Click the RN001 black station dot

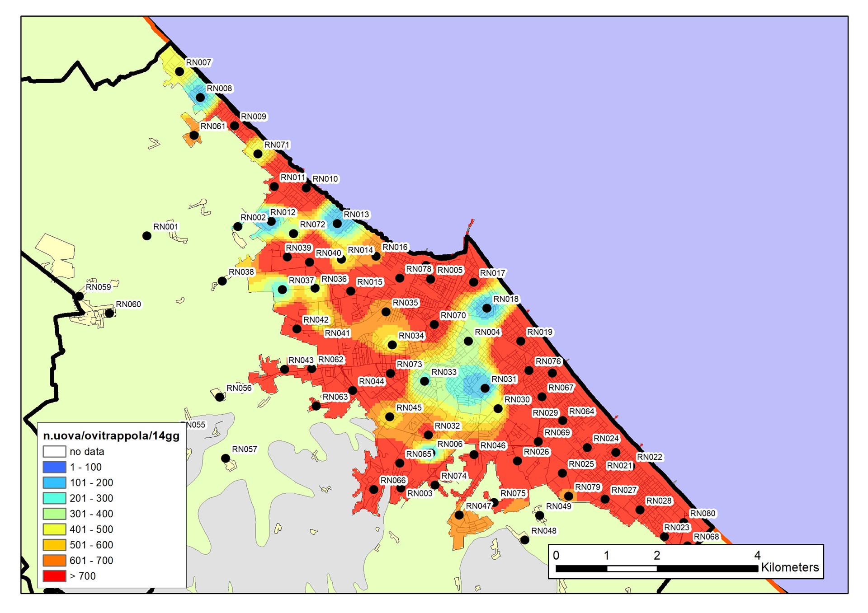point(147,236)
